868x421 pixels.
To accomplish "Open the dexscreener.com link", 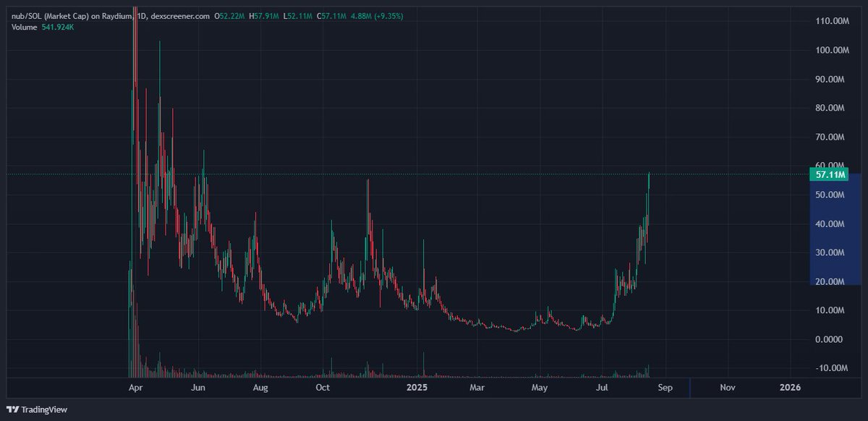I will click(x=179, y=14).
